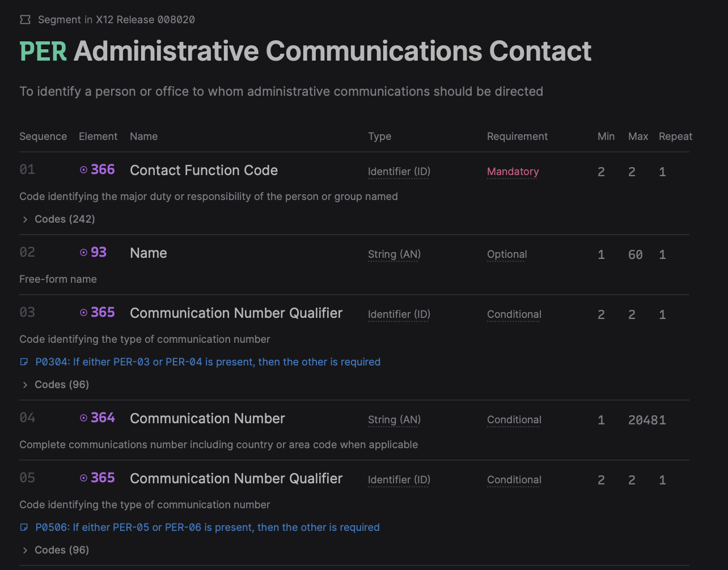The width and height of the screenshot is (728, 570).
Task: Click circle icon beside 365 in sequence 05
Action: pyautogui.click(x=84, y=478)
